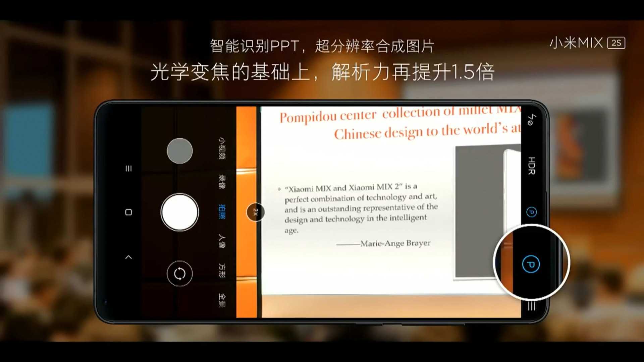The height and width of the screenshot is (362, 644).
Task: Tap the Android back chevron button
Action: 128,257
